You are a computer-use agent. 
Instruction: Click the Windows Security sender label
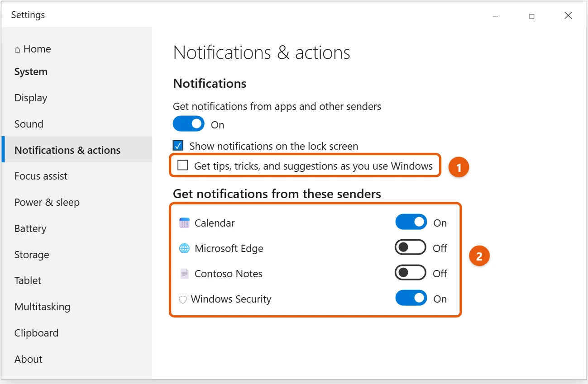231,299
